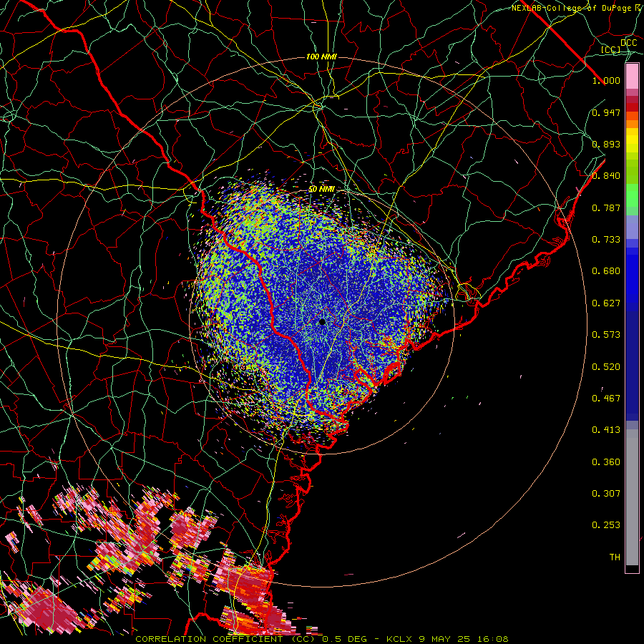
Task: Select the 0.307 scale value
Action: [606, 493]
